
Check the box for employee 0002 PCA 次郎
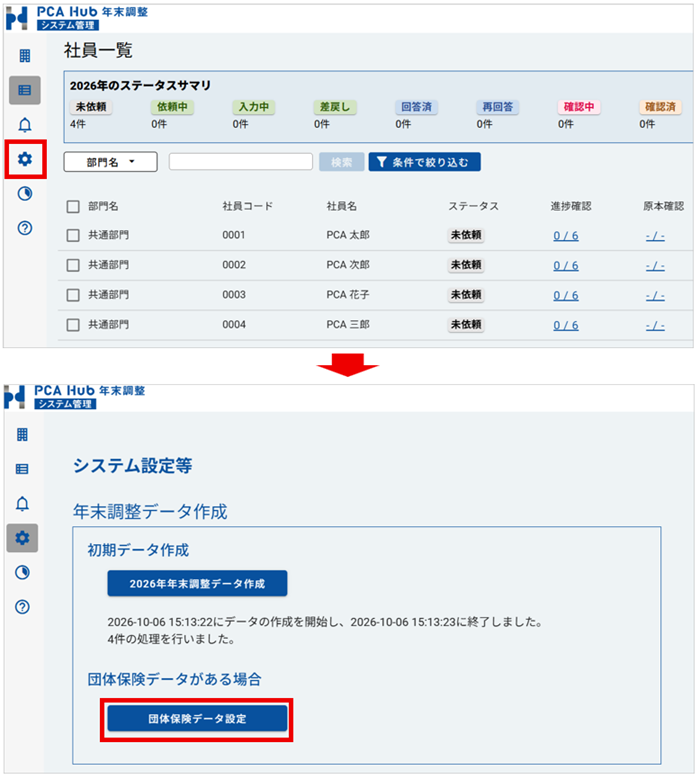coord(73,265)
